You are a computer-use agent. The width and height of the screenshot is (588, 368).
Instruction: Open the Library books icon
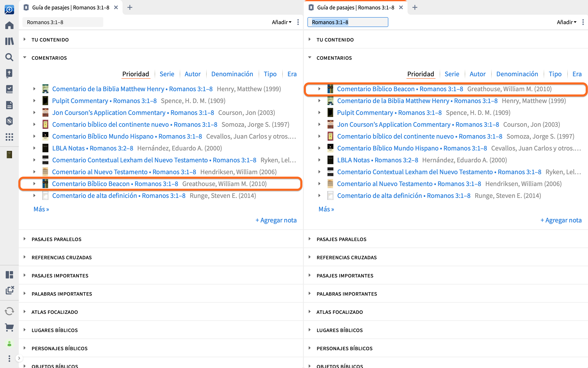pyautogui.click(x=9, y=41)
